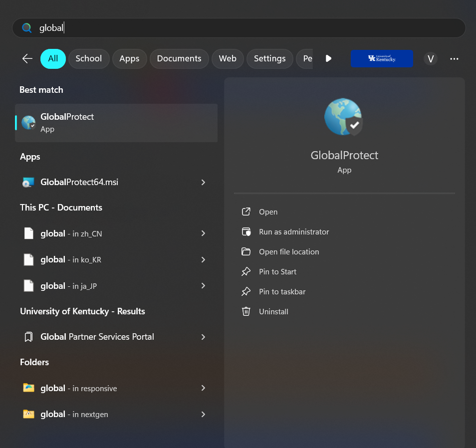Image resolution: width=476 pixels, height=448 pixels.
Task: Open the three-dot options menu
Action: [x=454, y=58]
